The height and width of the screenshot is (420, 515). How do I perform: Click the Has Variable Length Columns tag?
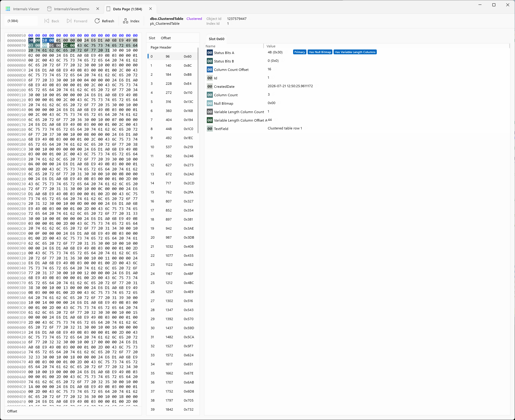coord(355,52)
